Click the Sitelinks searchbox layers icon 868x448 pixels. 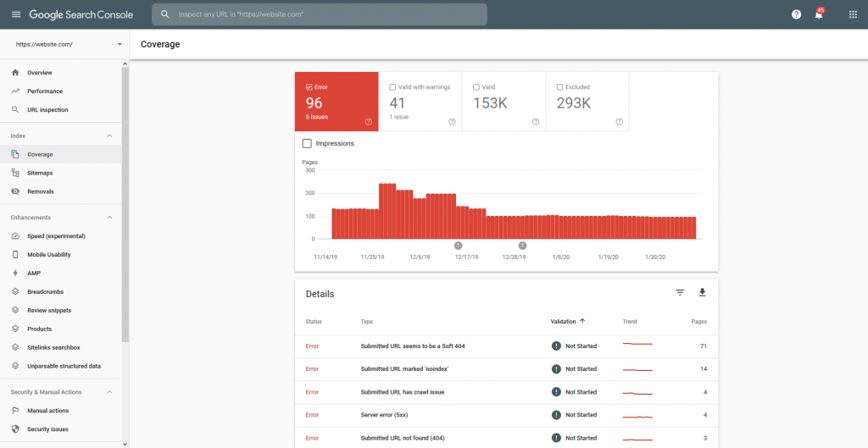(15, 347)
